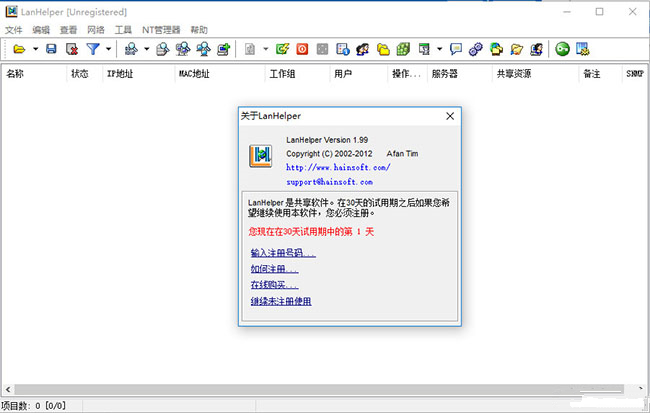Sort by the 名称 column header

(34, 74)
